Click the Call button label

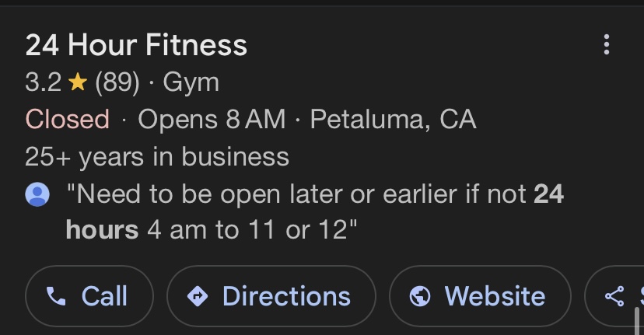104,296
